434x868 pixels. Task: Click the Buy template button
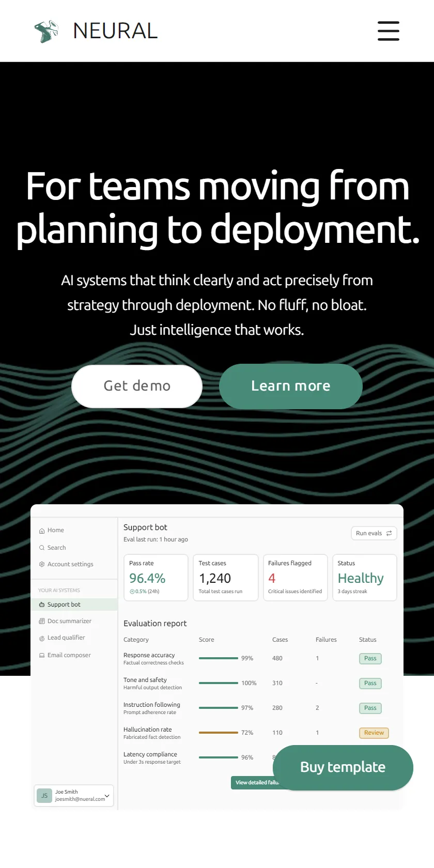(343, 767)
